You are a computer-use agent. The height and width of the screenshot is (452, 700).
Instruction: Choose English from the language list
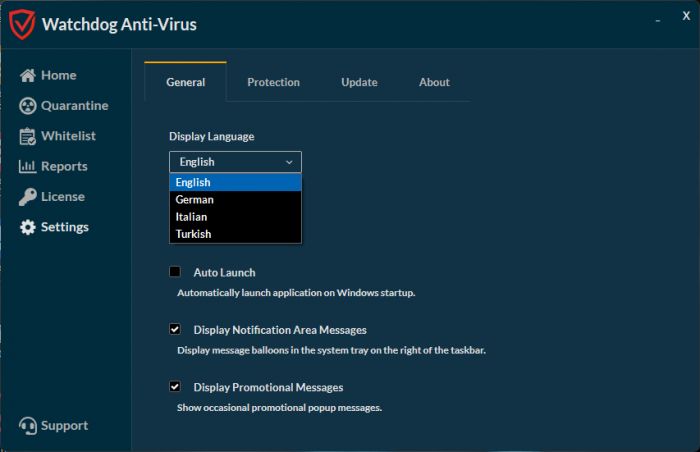235,182
